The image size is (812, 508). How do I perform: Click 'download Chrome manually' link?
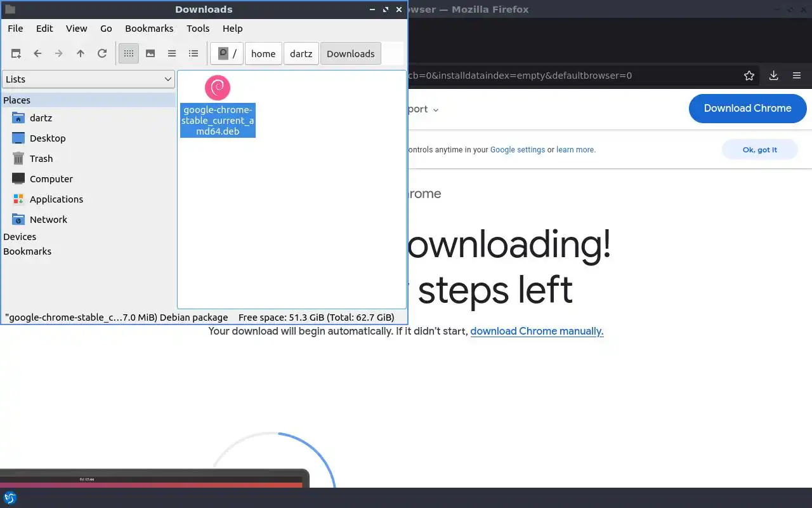537,331
